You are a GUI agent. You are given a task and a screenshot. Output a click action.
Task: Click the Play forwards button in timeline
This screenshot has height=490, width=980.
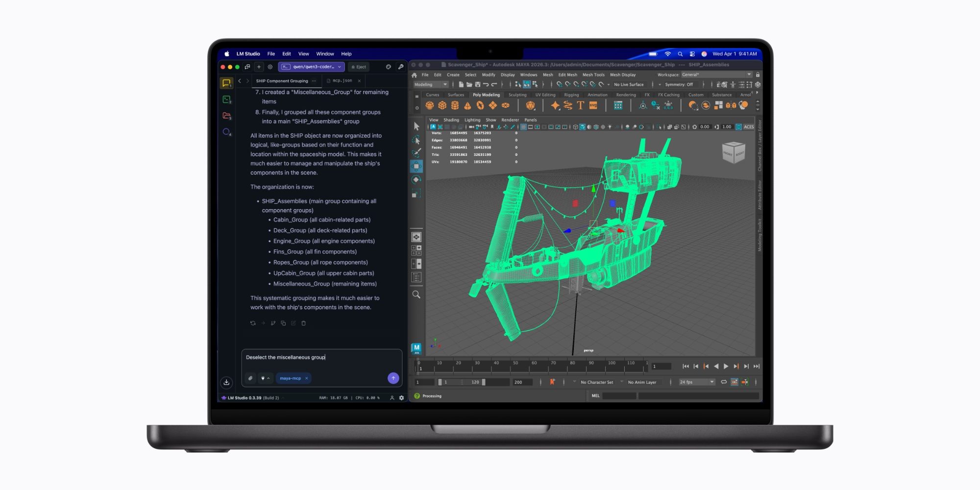726,367
